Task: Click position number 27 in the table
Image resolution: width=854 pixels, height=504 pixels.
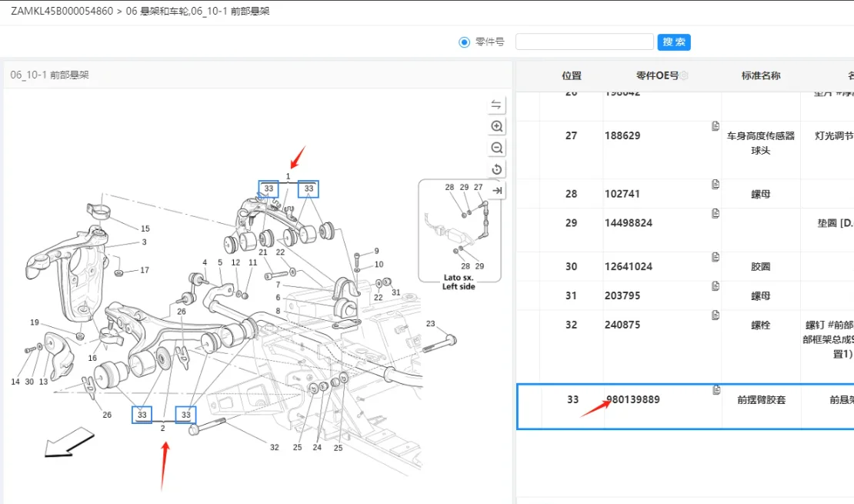Action: [x=571, y=135]
